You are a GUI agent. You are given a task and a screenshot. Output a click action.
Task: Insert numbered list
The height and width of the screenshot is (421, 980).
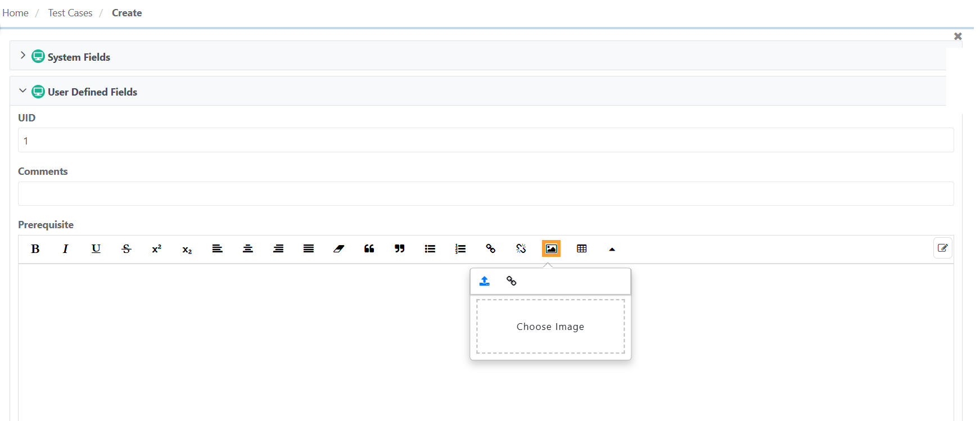tap(460, 248)
